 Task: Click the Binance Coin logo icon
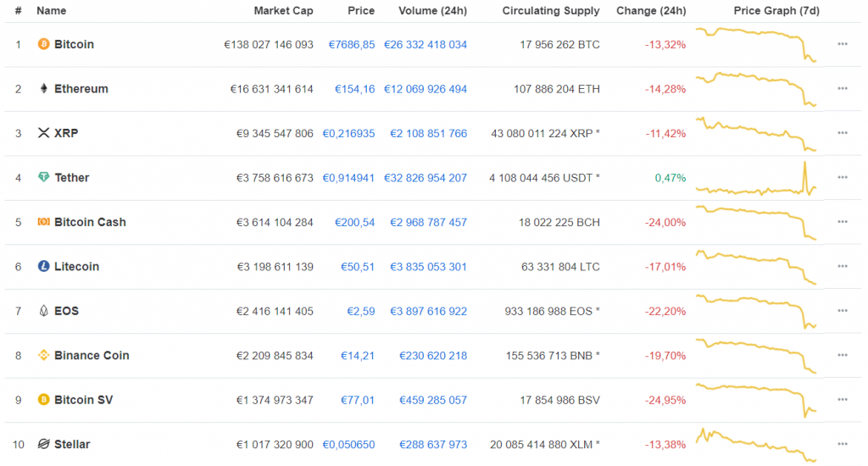point(43,355)
